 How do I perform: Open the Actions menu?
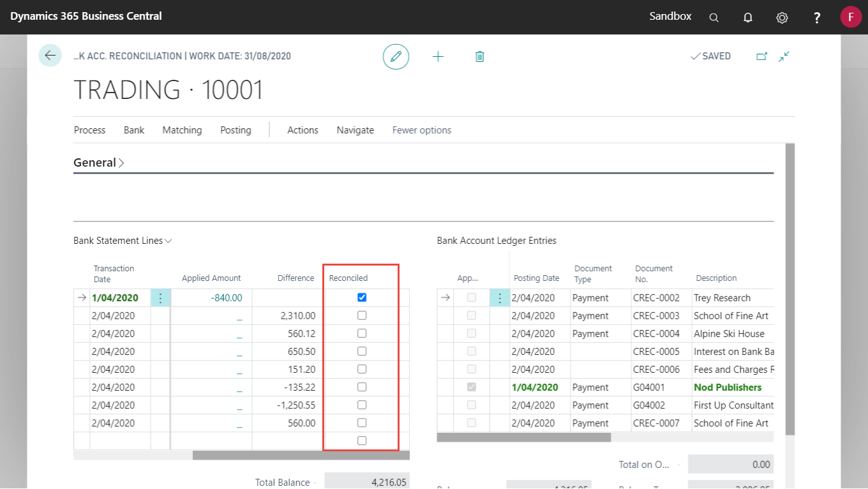click(303, 130)
